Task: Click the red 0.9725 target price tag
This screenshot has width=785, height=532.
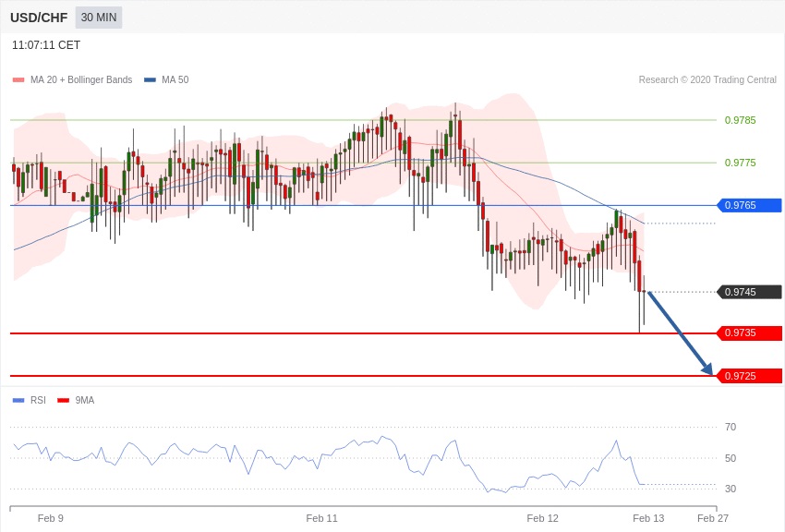Action: tap(749, 376)
